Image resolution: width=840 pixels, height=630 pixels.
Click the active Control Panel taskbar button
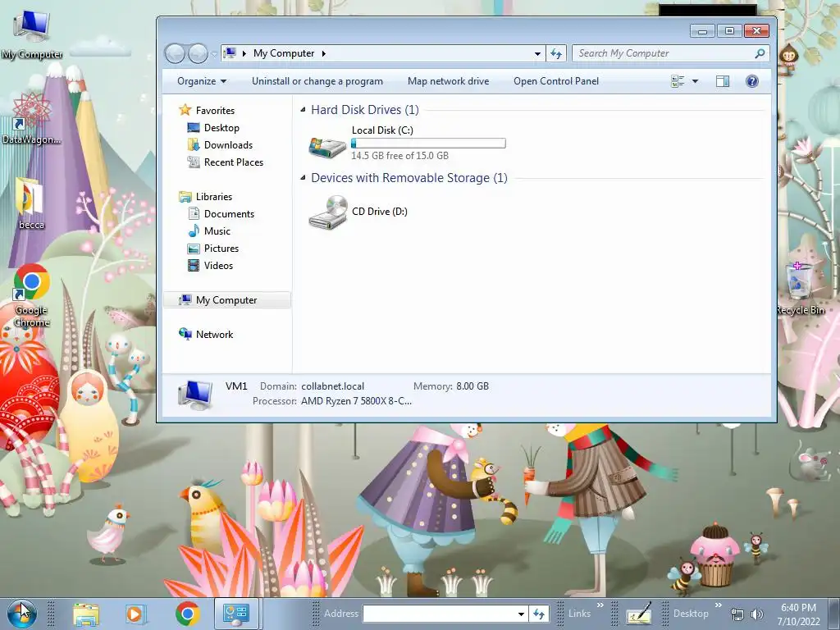[236, 614]
